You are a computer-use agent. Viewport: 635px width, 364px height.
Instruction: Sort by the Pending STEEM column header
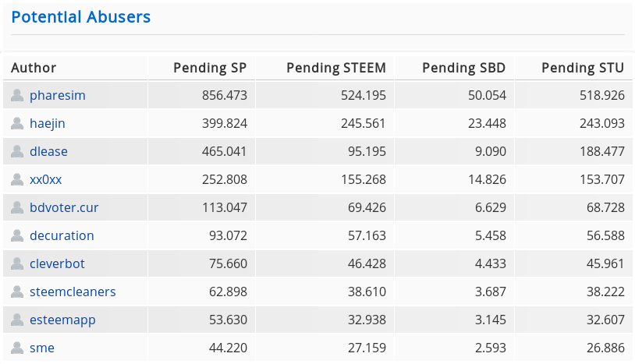click(x=336, y=68)
